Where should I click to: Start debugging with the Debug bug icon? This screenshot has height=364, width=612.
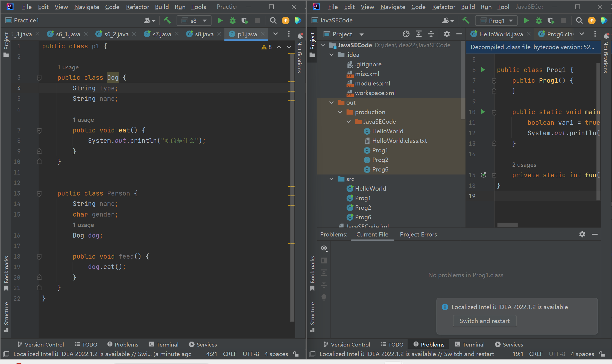coord(538,20)
